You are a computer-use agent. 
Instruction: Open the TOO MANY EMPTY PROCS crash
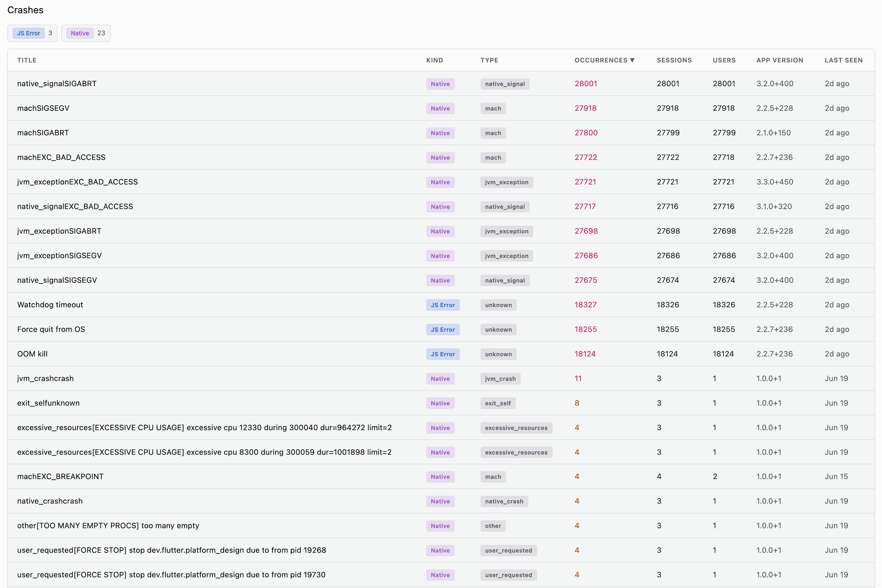(108, 525)
